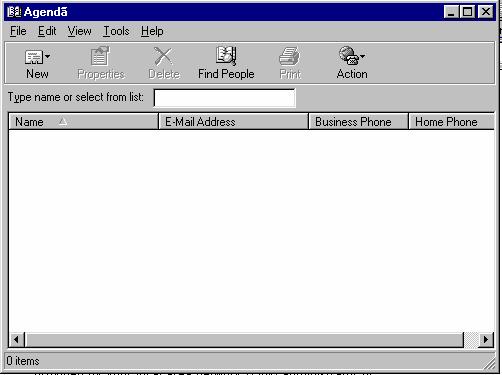Sort by the Name column header
Screen dimensions: 502x375
click(83, 122)
